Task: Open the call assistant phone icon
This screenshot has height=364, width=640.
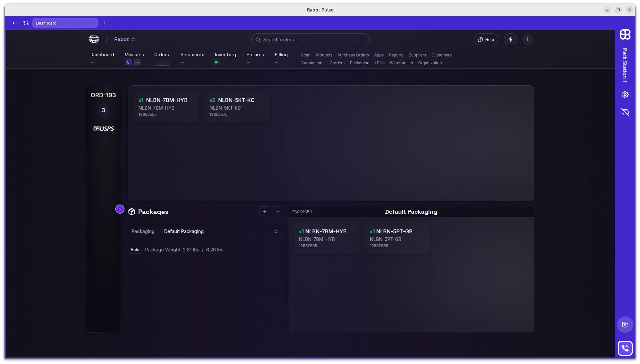Action: tap(626, 348)
